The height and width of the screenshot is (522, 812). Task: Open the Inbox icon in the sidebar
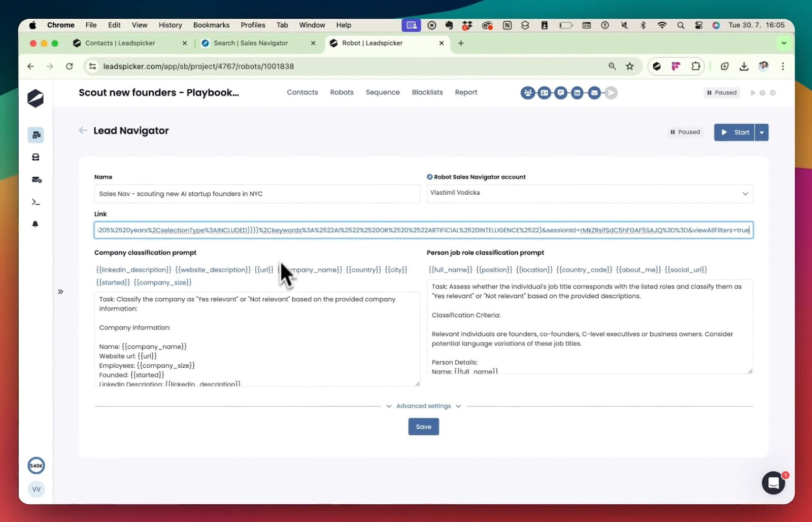pos(35,157)
